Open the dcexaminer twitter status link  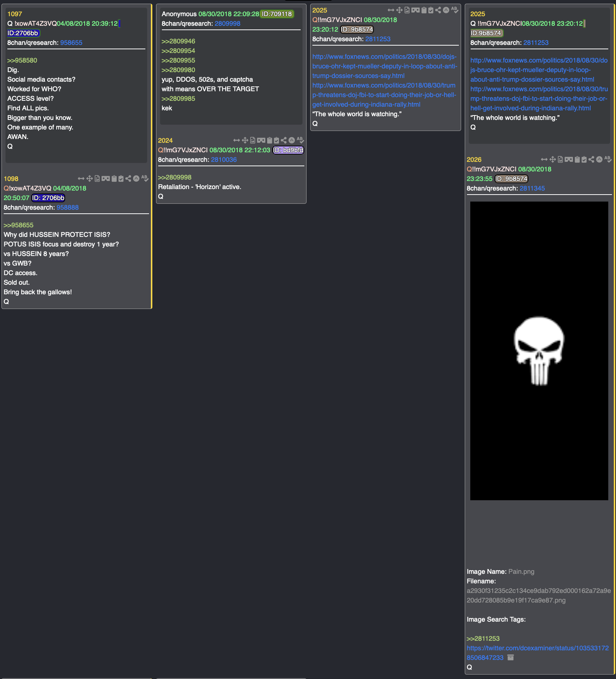[538, 653]
